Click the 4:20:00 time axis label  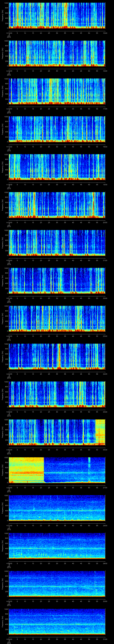(x=9, y=260)
